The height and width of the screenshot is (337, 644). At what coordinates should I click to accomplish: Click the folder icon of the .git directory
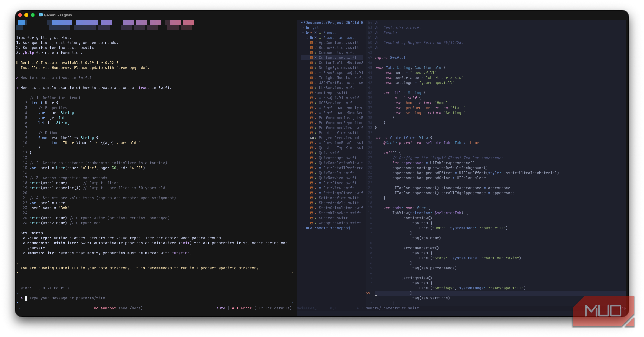point(307,28)
